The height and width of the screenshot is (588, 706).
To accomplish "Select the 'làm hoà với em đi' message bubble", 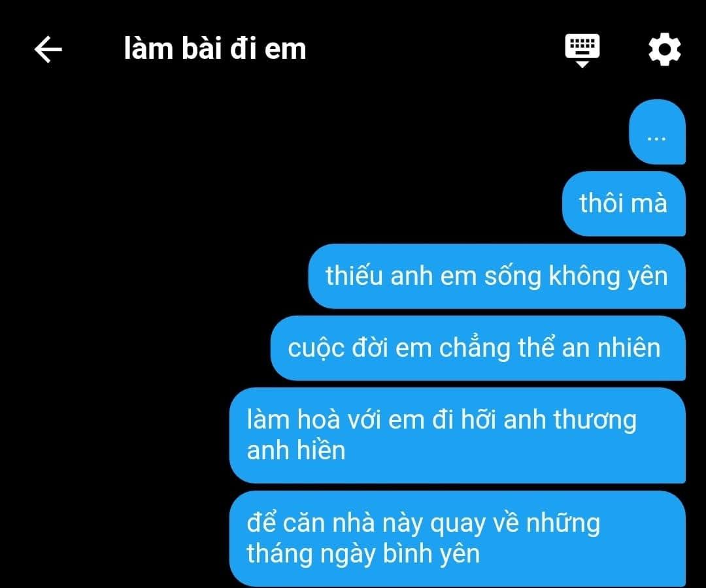I will [458, 435].
